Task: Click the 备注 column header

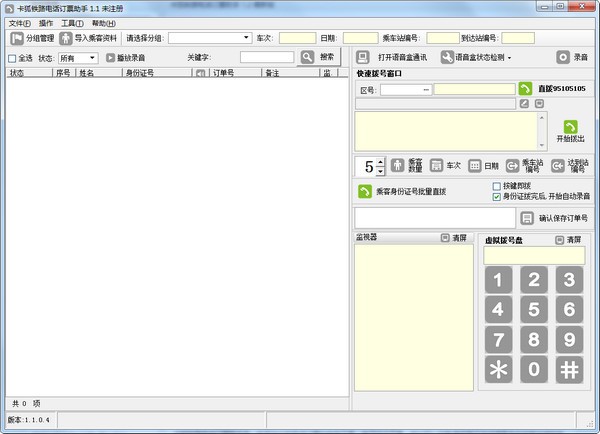Action: [291, 73]
